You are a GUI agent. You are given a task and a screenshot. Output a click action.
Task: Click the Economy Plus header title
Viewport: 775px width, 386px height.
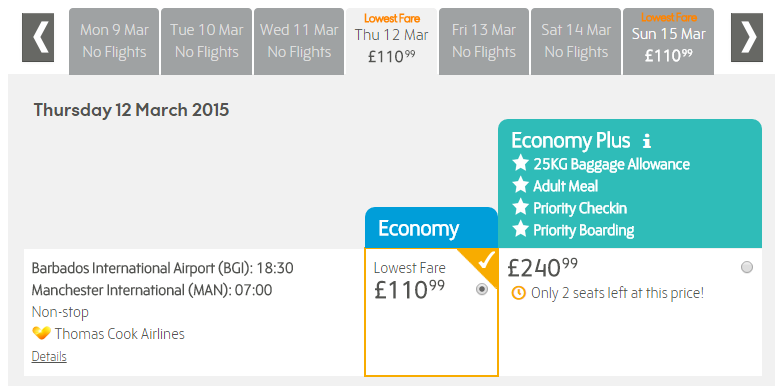point(571,141)
